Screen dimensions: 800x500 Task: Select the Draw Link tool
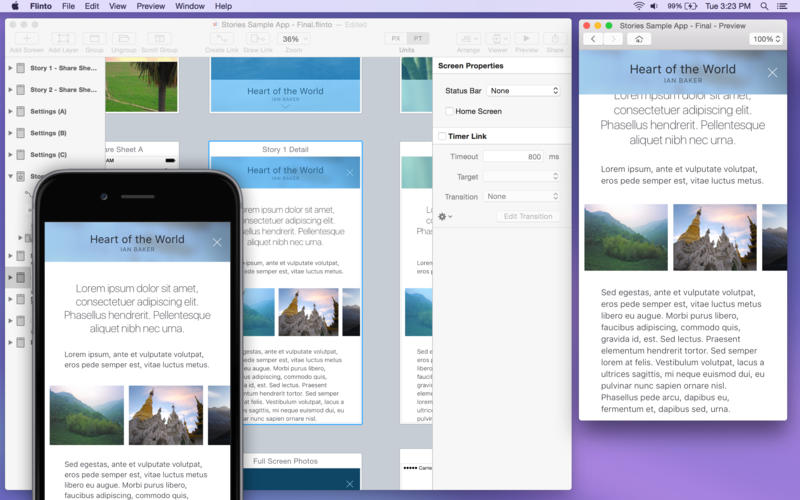point(258,39)
